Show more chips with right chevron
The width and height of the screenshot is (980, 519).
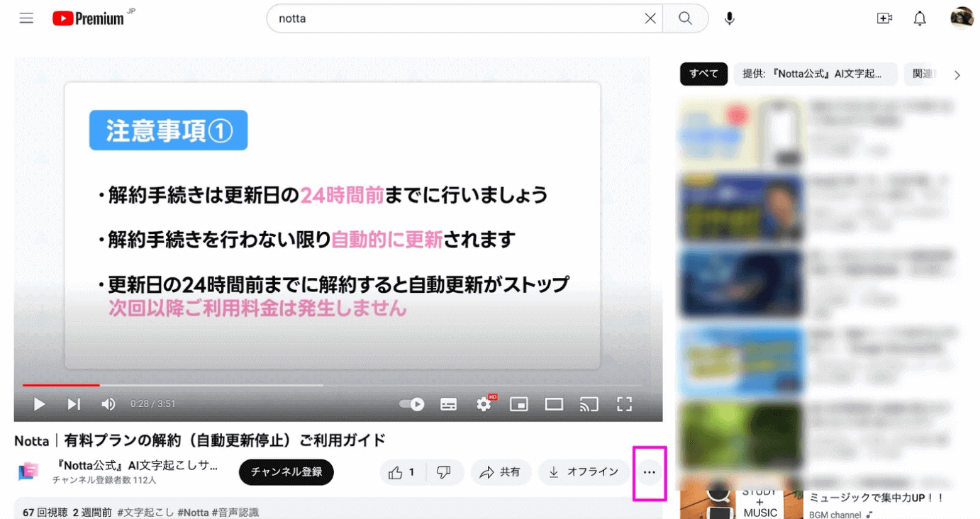tap(957, 74)
